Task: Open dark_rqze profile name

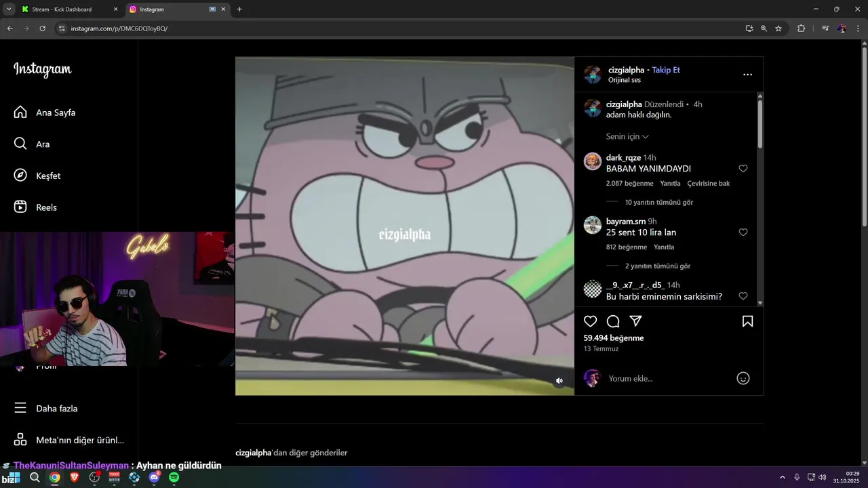Action: pyautogui.click(x=623, y=157)
